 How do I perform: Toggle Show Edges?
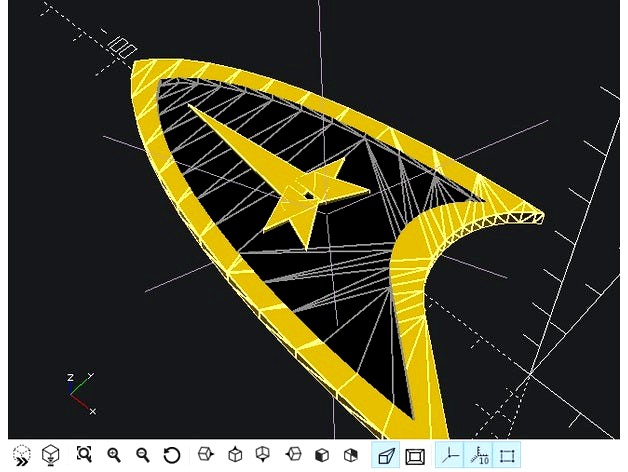507,455
